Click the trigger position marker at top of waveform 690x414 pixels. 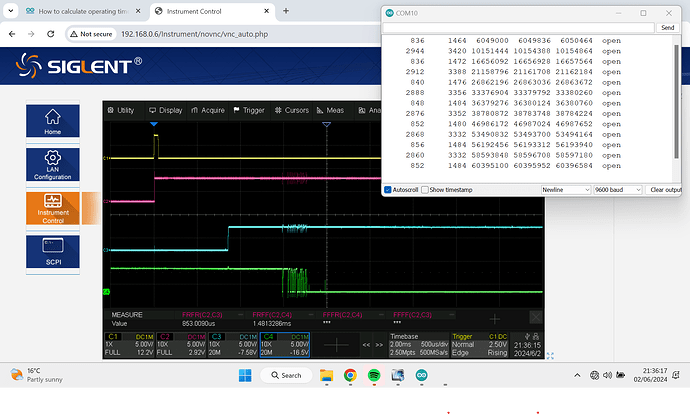[154, 125]
